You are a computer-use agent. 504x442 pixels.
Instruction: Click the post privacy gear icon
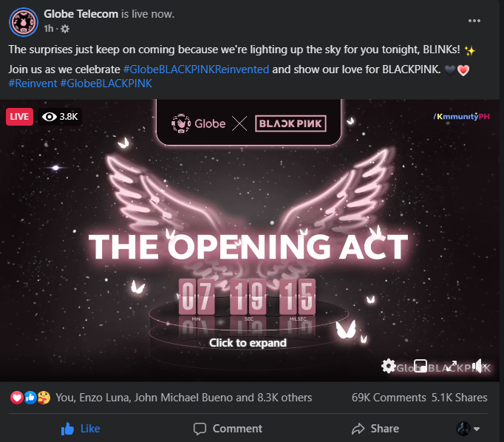pos(65,29)
